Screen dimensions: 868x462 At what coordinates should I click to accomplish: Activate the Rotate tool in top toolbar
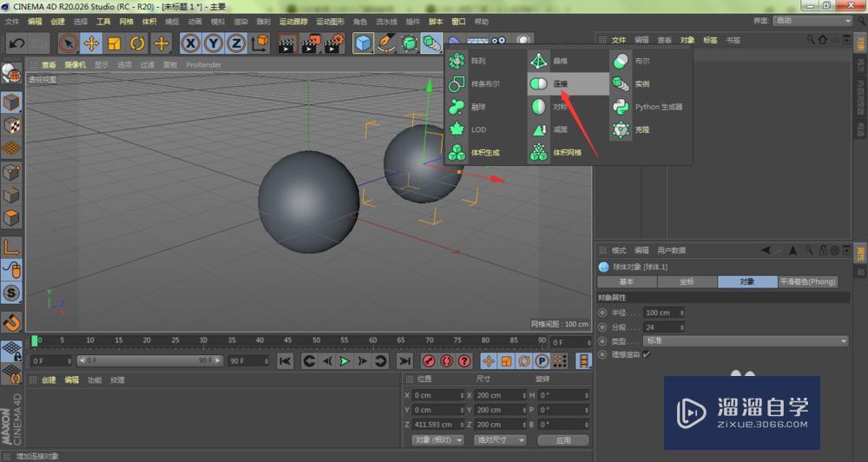pos(137,43)
